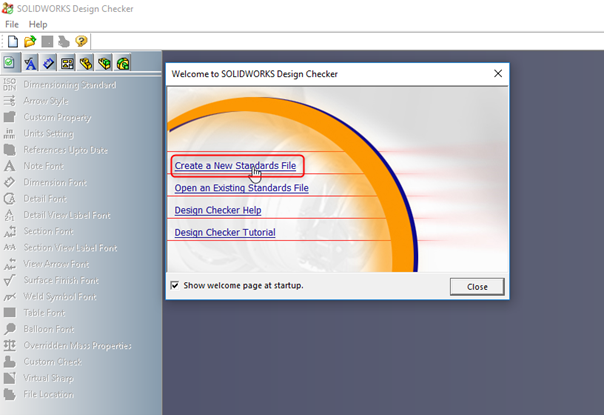Screen dimensions: 604x415
Task: Open the Design Checker Help link
Action: tap(218, 210)
